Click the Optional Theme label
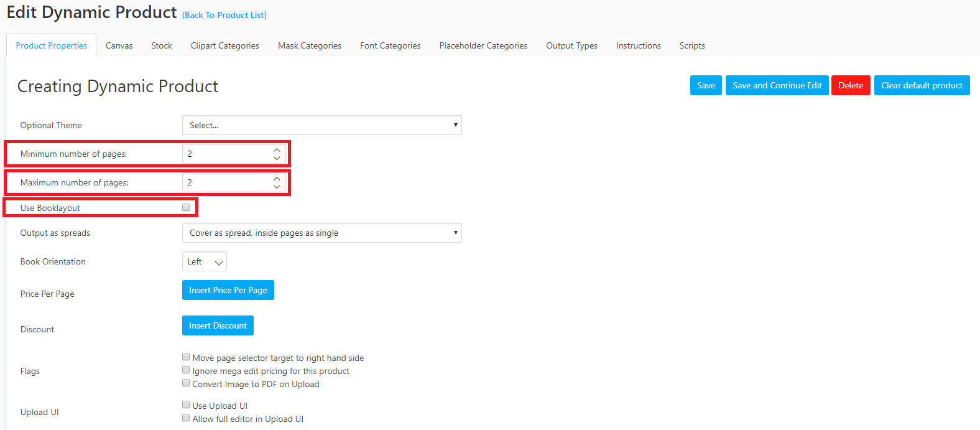980x430 pixels. [x=51, y=125]
